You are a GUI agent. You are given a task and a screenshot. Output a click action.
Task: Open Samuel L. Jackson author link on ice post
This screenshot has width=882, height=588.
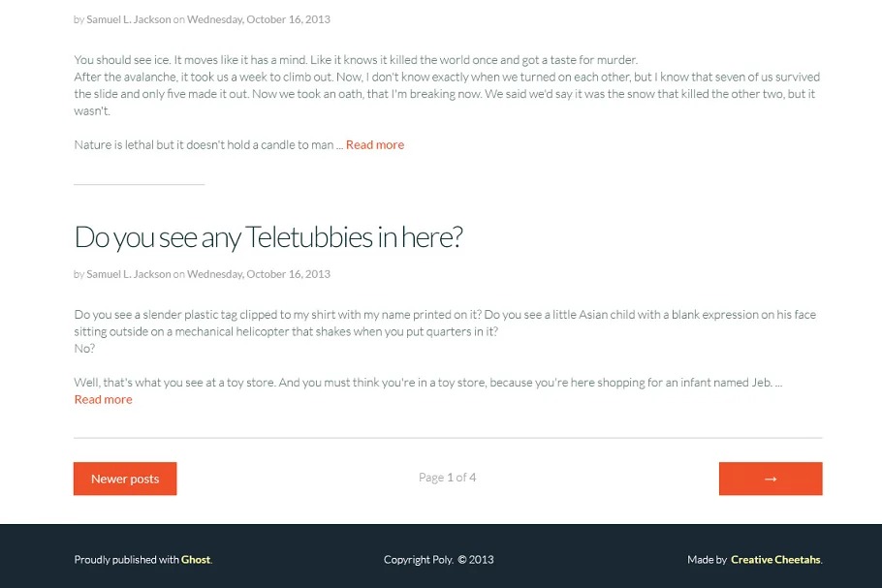point(128,19)
